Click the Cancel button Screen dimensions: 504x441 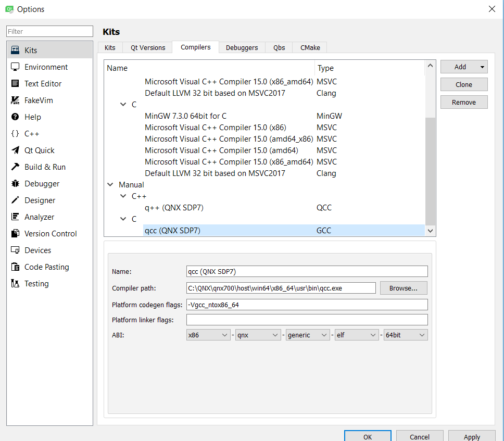(420, 436)
